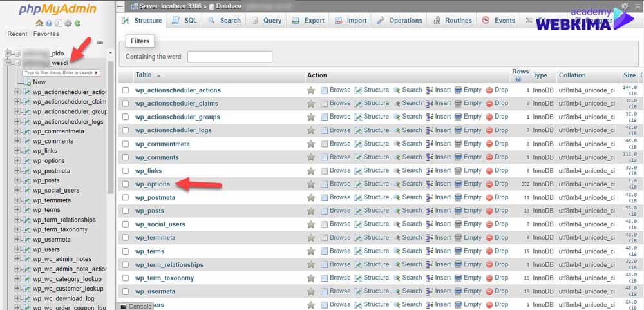Expand wp_links node in sidebar tree
Viewport: 644px width, 310px height.
point(17,151)
